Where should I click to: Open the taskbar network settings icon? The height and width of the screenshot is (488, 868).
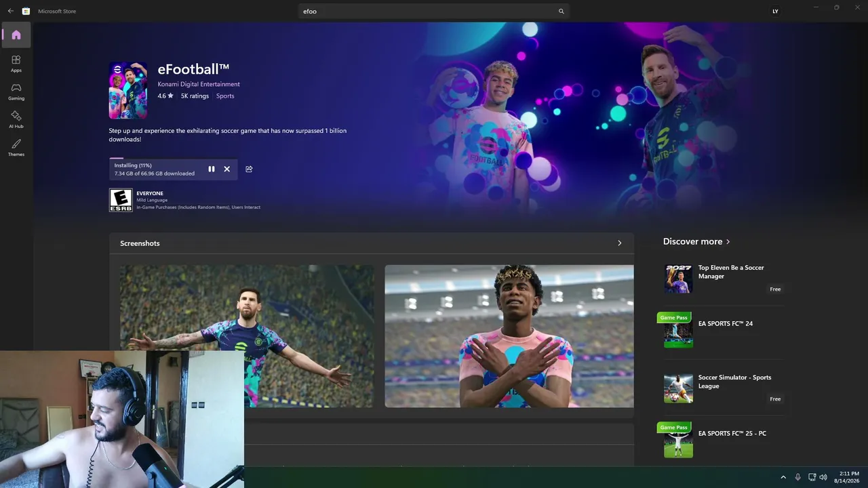pyautogui.click(x=812, y=477)
